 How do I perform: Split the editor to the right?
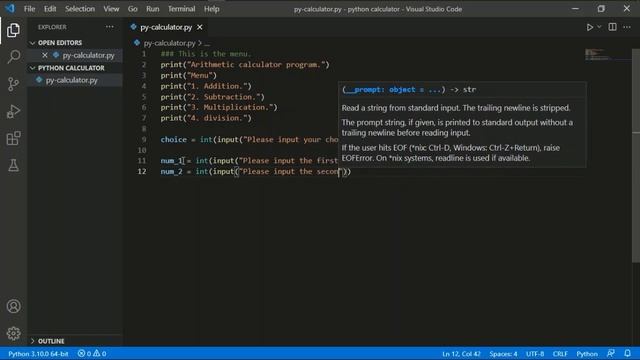[x=612, y=27]
